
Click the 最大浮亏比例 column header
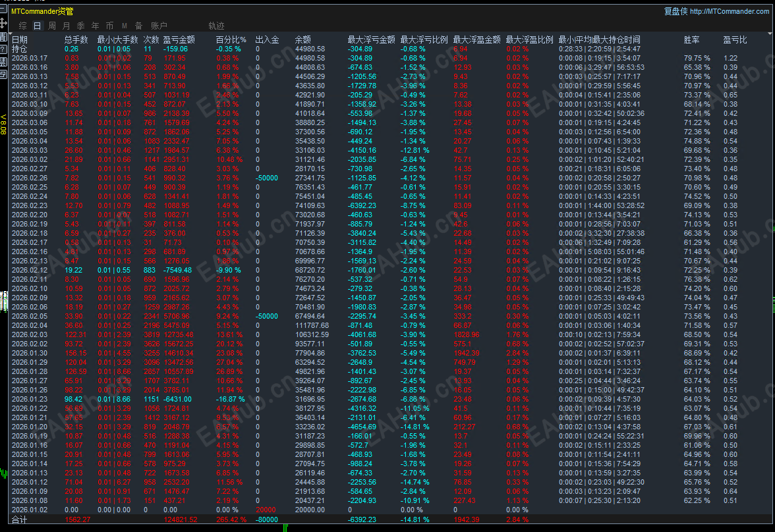424,40
